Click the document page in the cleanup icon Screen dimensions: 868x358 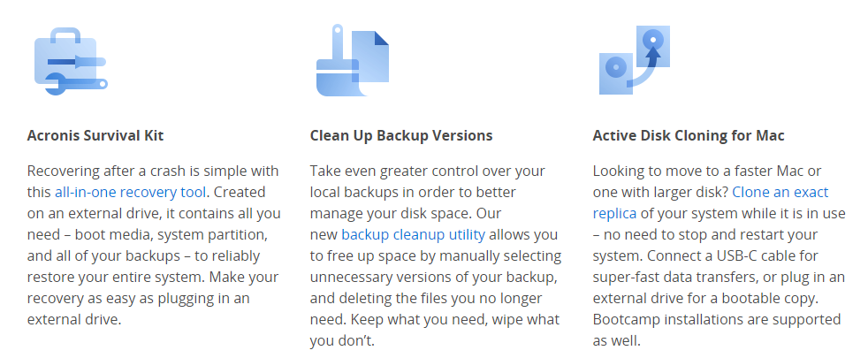[371, 60]
